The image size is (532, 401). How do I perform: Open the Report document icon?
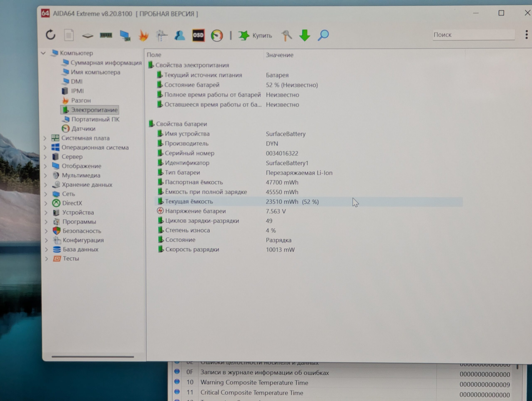tap(69, 35)
